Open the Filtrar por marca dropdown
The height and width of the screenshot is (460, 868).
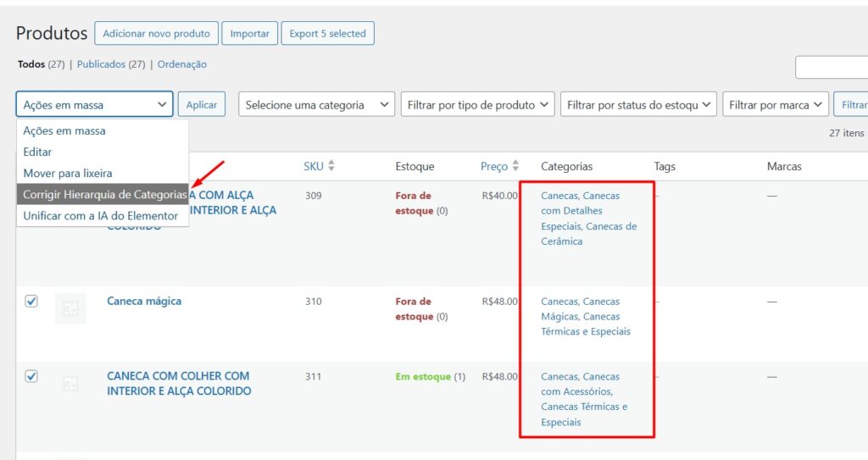click(775, 105)
